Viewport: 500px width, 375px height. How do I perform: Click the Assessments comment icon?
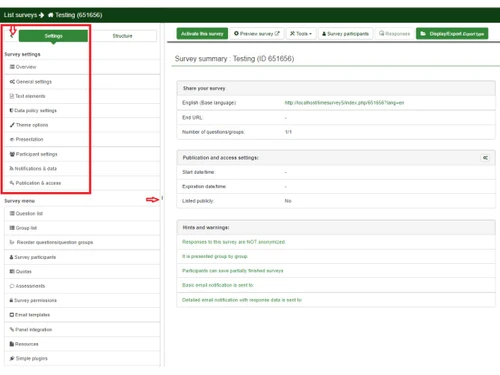[12, 286]
